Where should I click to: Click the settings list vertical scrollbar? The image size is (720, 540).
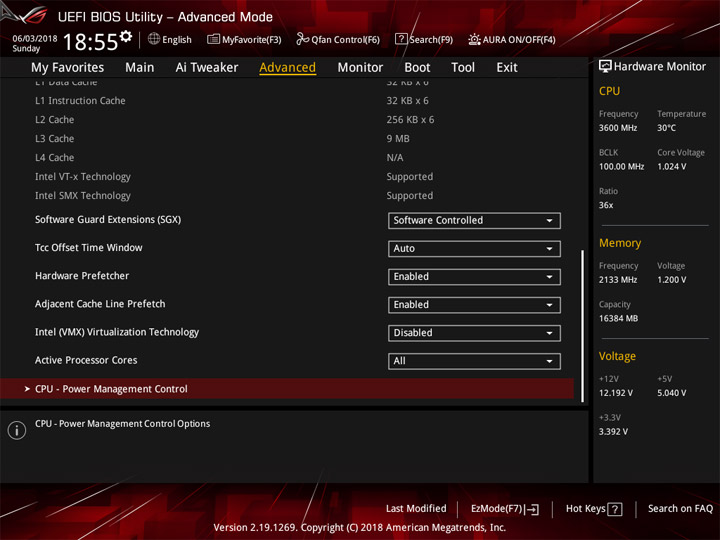coord(582,326)
